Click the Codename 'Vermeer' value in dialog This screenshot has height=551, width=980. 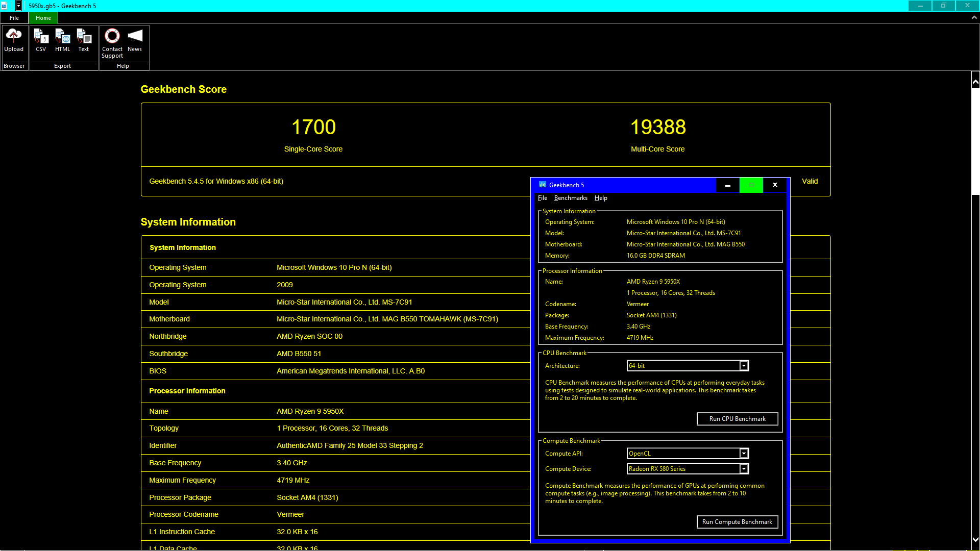click(x=638, y=304)
